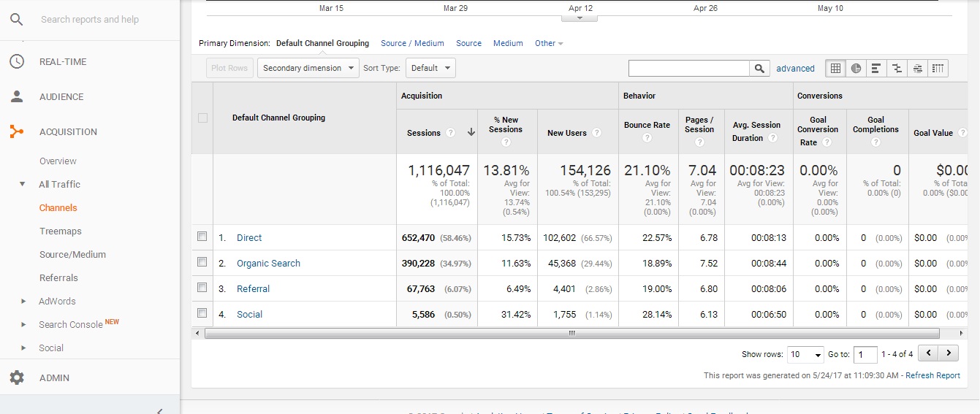Screen dimensions: 980x414
Task: Open Admin gear icon
Action: (16, 377)
